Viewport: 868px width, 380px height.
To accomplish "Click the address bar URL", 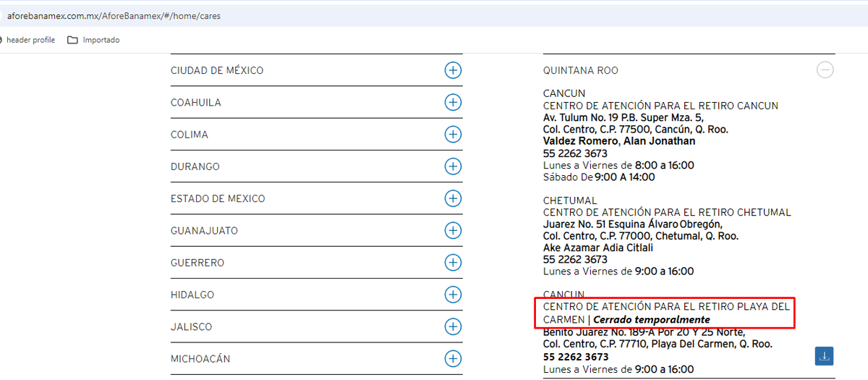I will 114,15.
